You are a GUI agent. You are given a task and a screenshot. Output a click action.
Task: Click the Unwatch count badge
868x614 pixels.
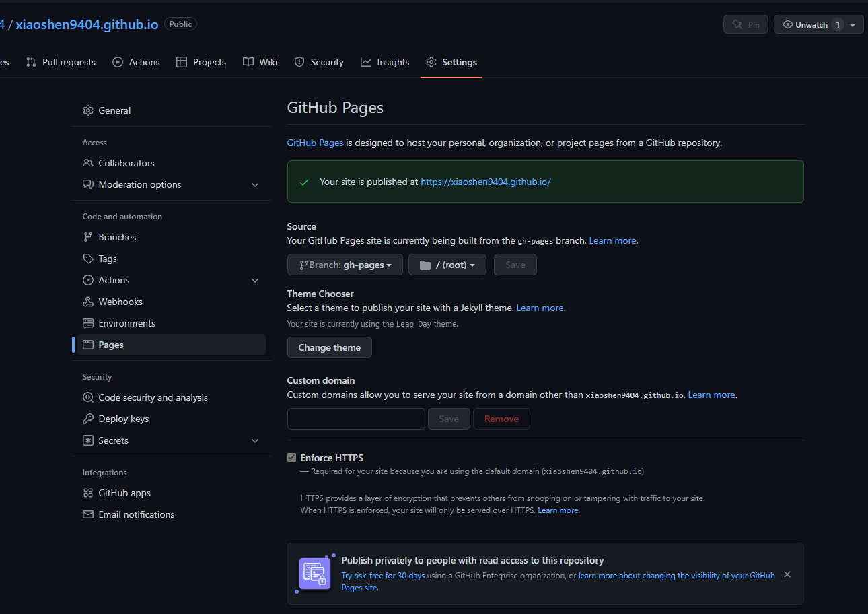pyautogui.click(x=838, y=25)
